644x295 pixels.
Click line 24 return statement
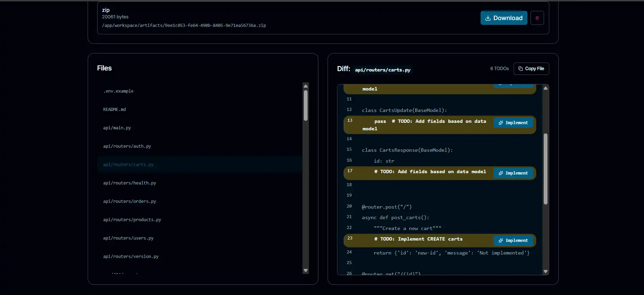(x=452, y=253)
